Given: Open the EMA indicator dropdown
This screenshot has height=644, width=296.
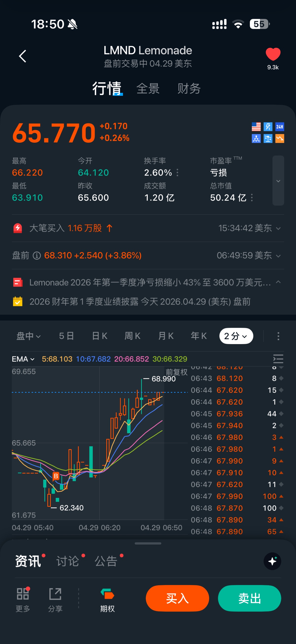Looking at the screenshot, I should pos(23,359).
